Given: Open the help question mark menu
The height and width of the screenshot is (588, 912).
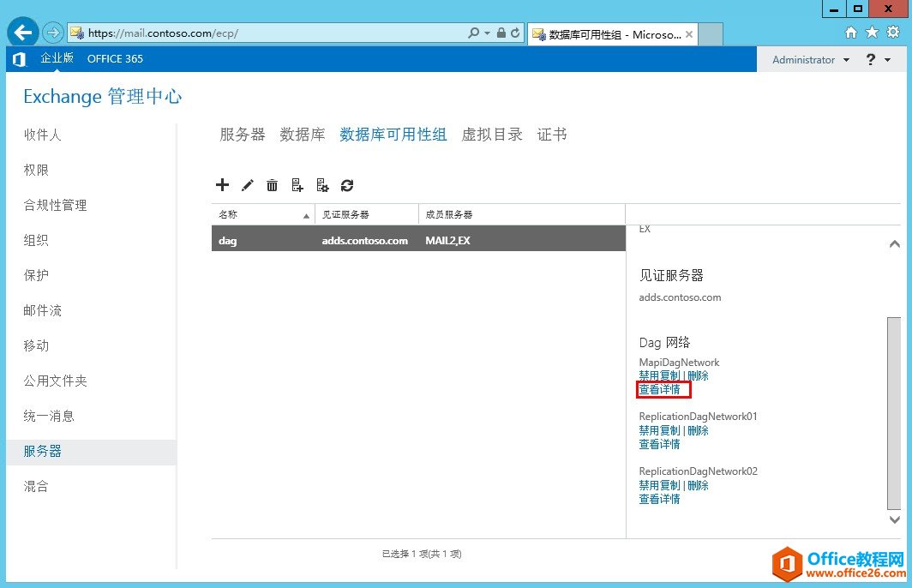Looking at the screenshot, I should coord(872,59).
